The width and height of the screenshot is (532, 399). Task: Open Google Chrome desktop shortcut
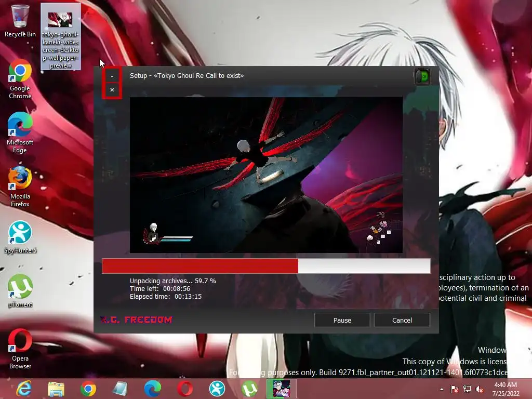tap(20, 79)
